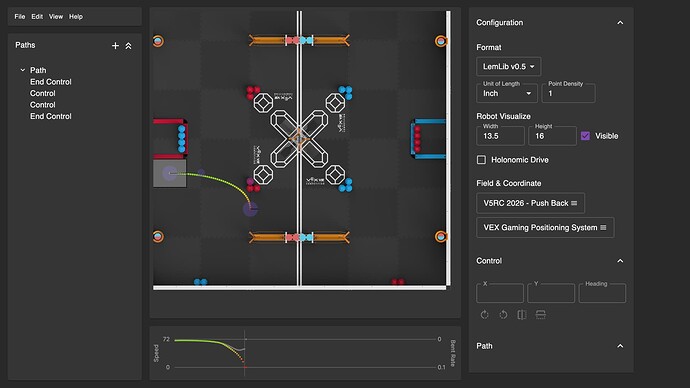Click the flip vertical icon under Control
Screen dimensions: 690x388
pyautogui.click(x=541, y=315)
